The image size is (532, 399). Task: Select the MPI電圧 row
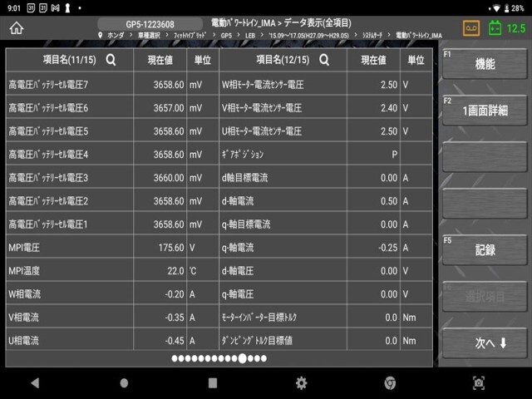113,248
